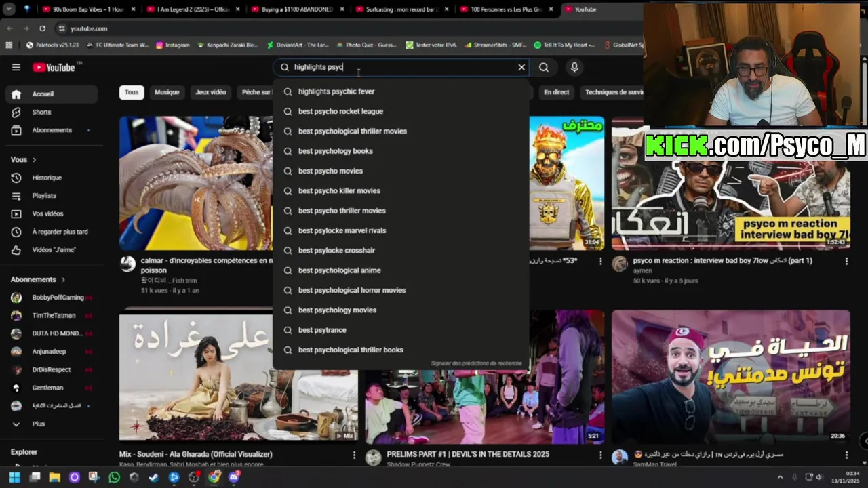Open Playlists in sidebar
The image size is (868, 488).
52,196
